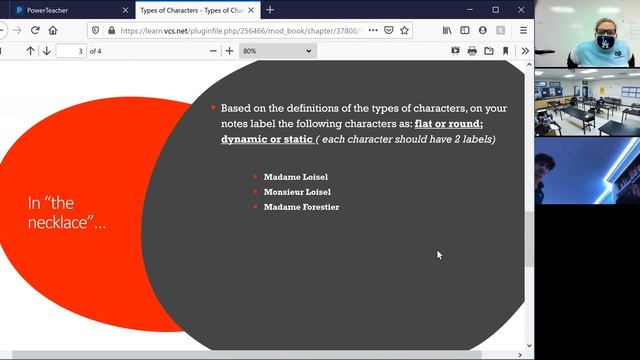Click the text "Monsieur Loisel"
Viewport: 640px width, 360px height.
coord(297,192)
